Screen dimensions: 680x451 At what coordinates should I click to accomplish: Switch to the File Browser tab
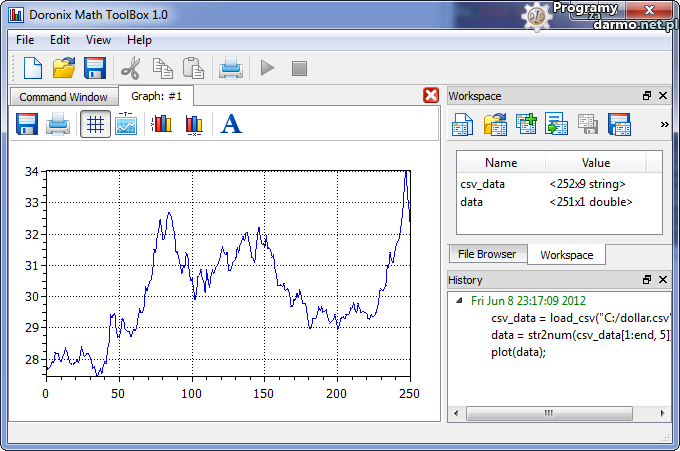[487, 254]
